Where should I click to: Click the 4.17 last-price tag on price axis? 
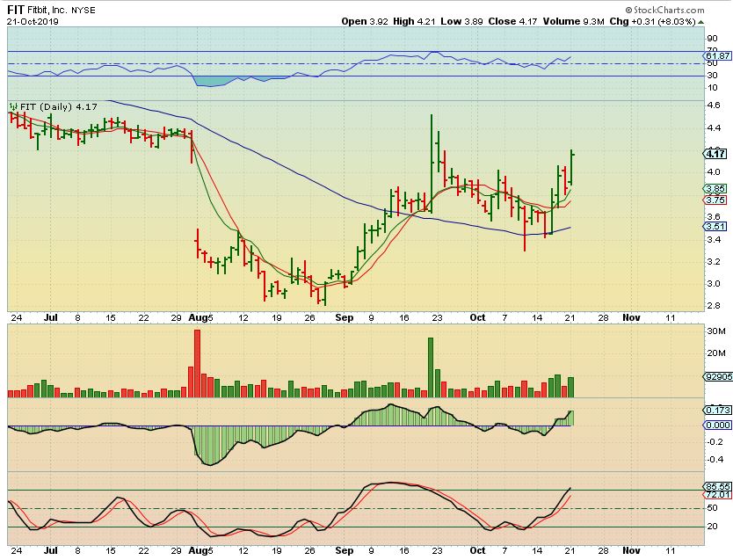pyautogui.click(x=715, y=153)
